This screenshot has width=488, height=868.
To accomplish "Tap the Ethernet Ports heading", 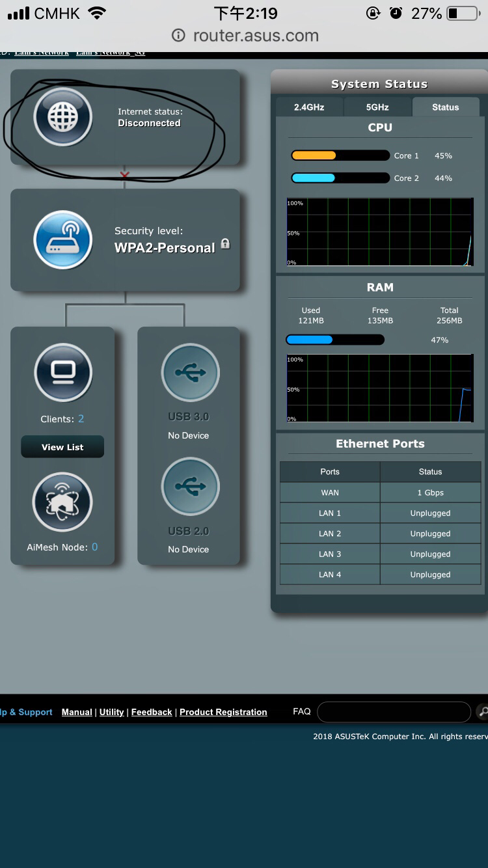I will click(380, 444).
